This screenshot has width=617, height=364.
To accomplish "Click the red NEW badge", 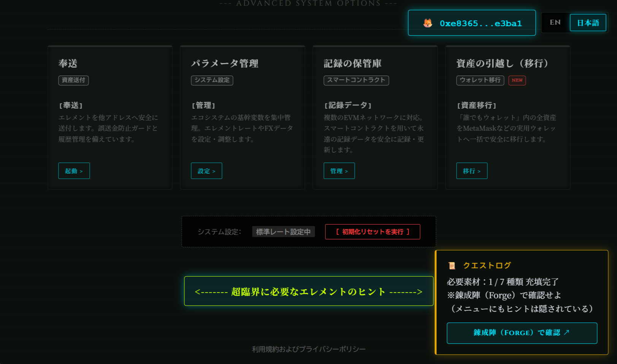I will [517, 80].
